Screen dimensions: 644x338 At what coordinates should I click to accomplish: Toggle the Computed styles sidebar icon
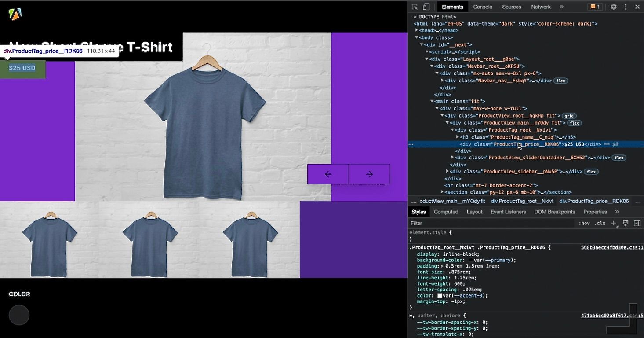pos(637,223)
